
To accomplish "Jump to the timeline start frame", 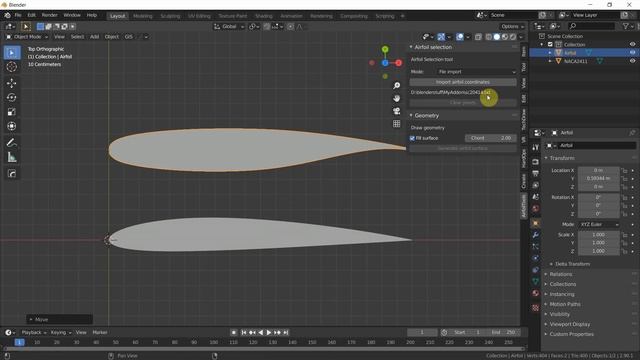I will click(x=244, y=333).
